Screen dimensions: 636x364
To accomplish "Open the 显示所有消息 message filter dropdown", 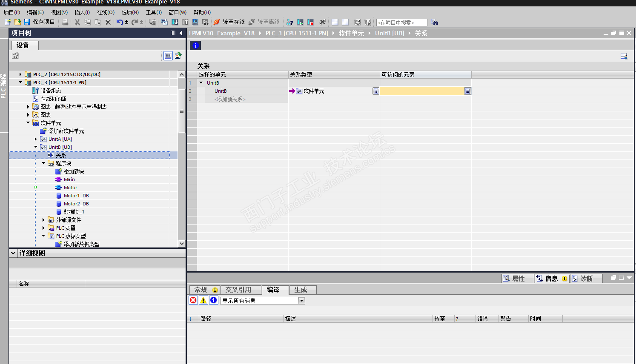I will 301,301.
